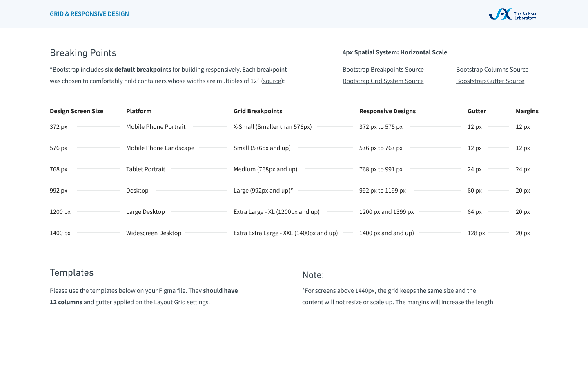Click Mobile Phone Landscape platform
The width and height of the screenshot is (588, 368).
[x=160, y=148]
